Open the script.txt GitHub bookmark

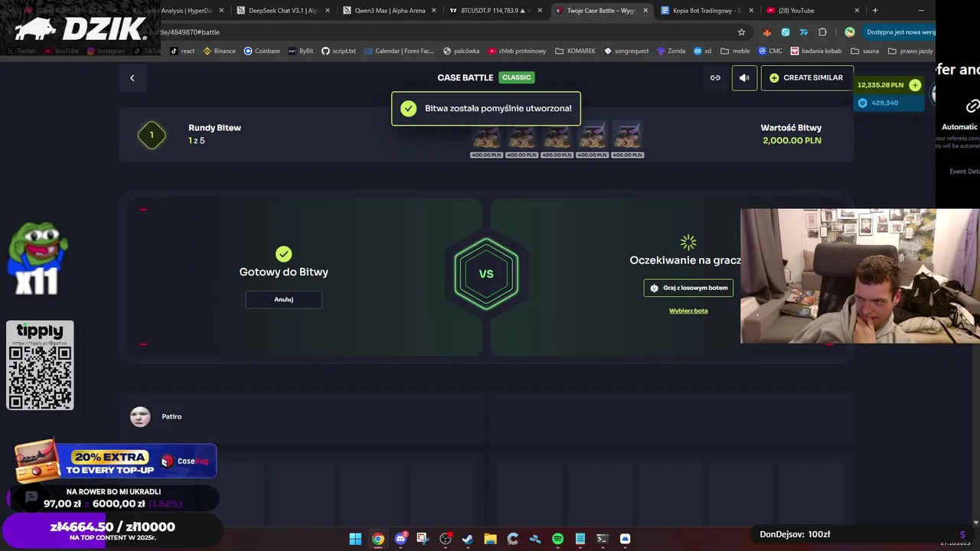tap(338, 51)
